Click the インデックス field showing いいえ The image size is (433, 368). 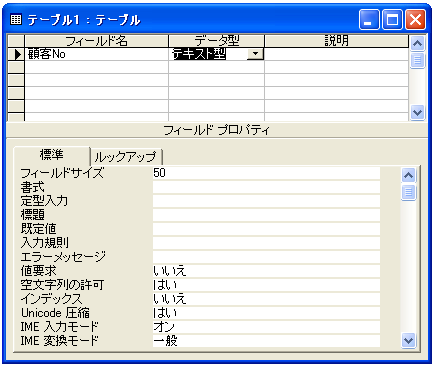(x=266, y=299)
